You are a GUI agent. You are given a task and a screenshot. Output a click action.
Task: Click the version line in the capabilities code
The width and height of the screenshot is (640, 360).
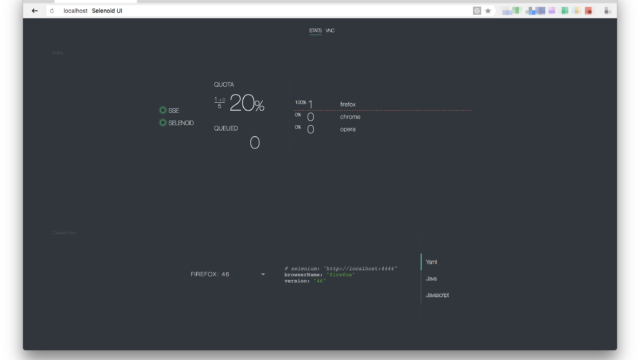pyautogui.click(x=305, y=281)
